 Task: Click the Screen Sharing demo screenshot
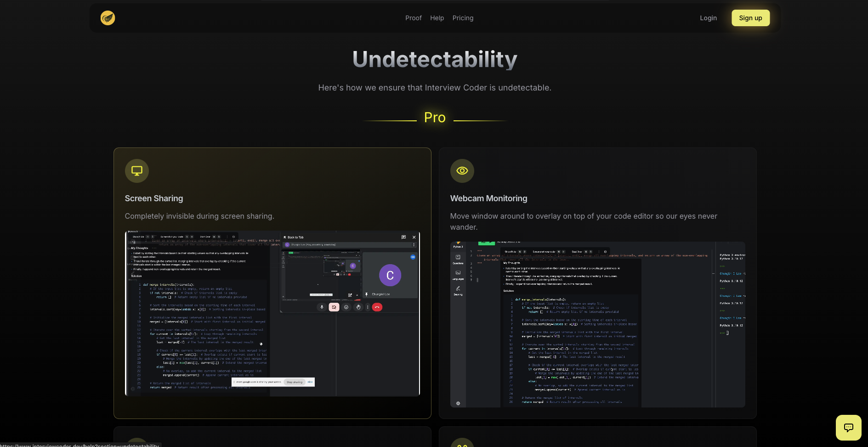[x=272, y=313]
